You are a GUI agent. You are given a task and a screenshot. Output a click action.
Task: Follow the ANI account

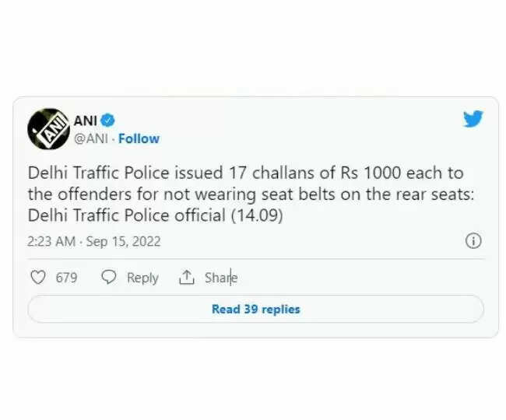click(139, 138)
